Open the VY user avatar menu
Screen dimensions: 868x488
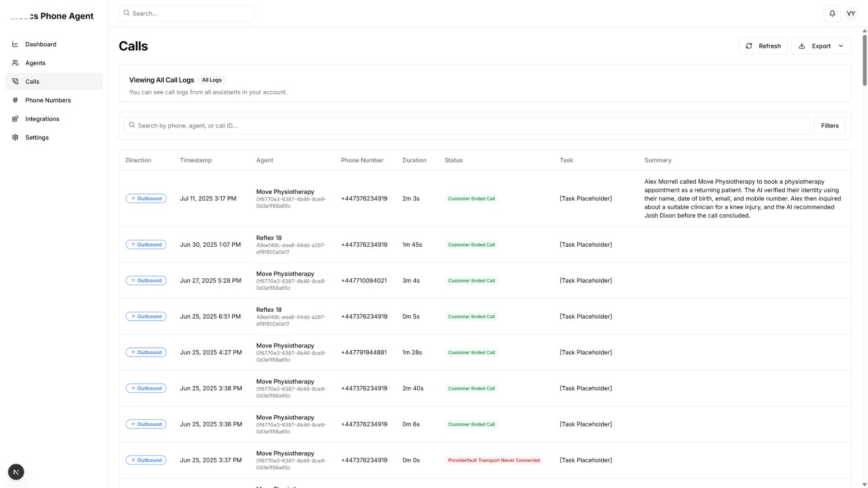851,14
